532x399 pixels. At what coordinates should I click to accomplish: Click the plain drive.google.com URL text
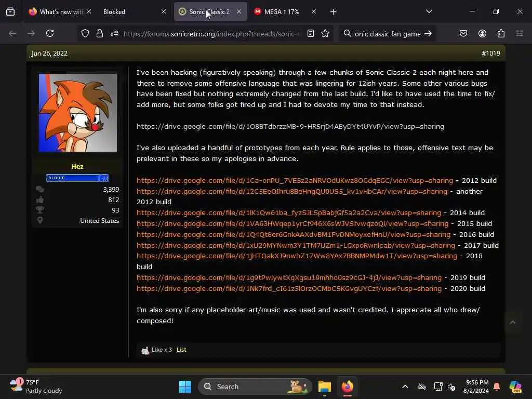tap(290, 127)
